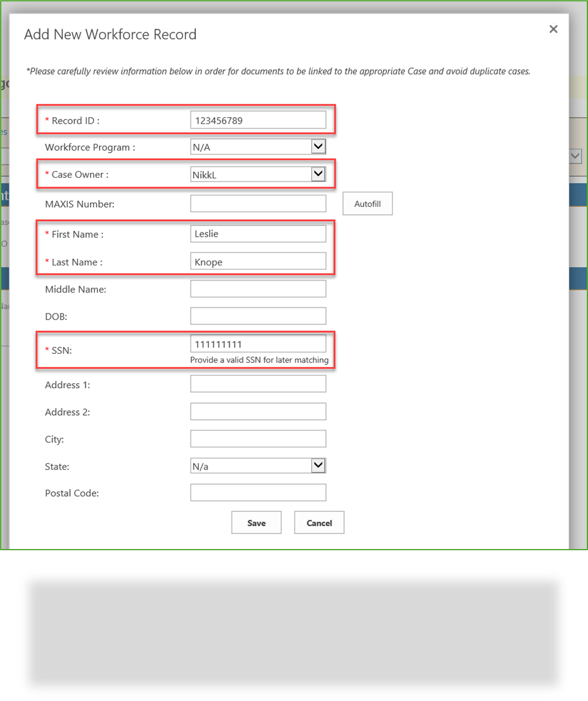Open the State dropdown set to N/a
This screenshot has height=701, width=588.
(319, 465)
